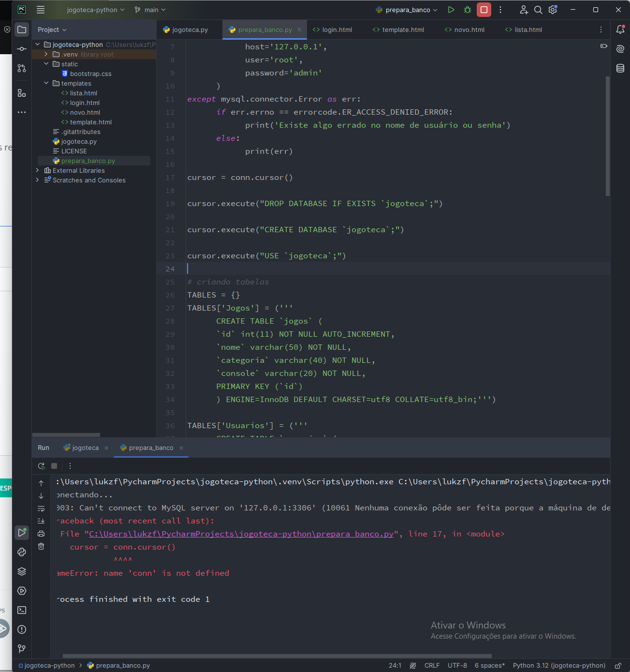This screenshot has width=630, height=672.
Task: Click the editor vertical scrollbar
Action: click(608, 136)
